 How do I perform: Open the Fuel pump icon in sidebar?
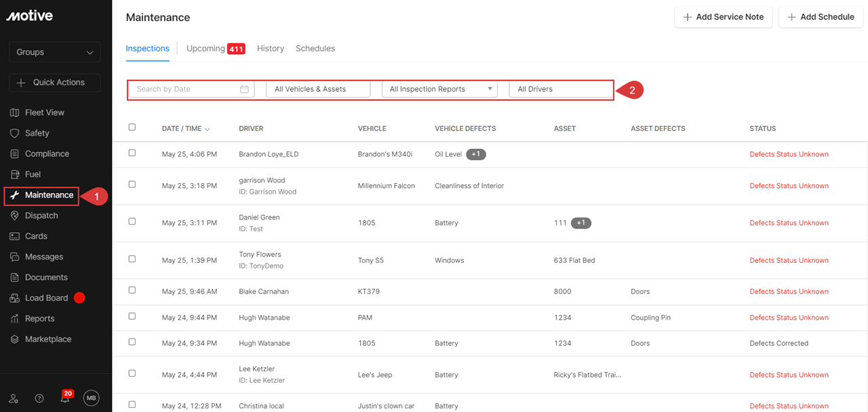coord(14,174)
